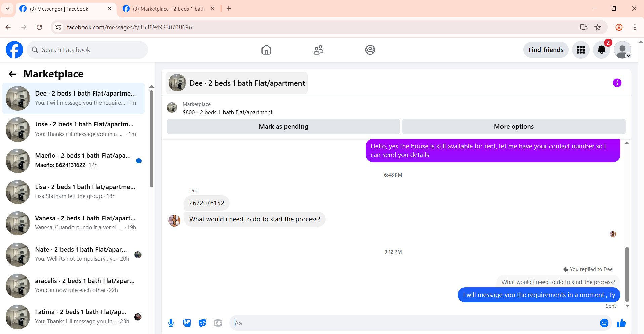644x334 pixels.
Task: Click the "What would i need to do" message from Dee
Action: point(254,219)
